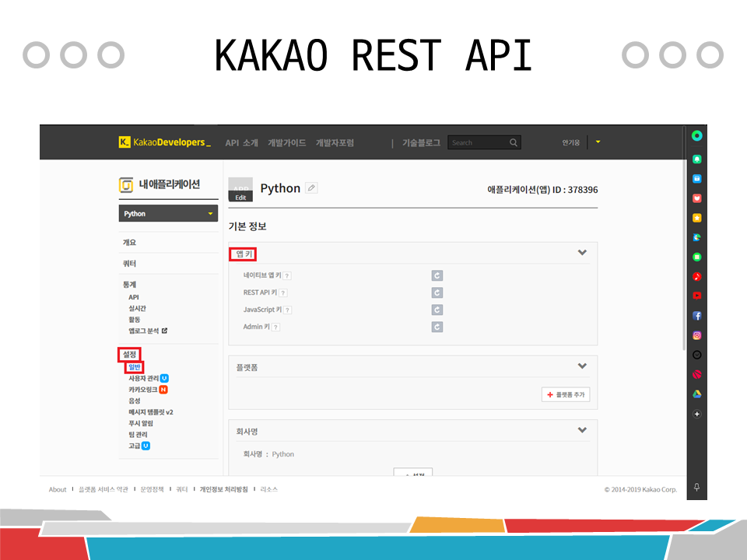Select 개요 in the left navigation
The width and height of the screenshot is (747, 560).
click(129, 243)
